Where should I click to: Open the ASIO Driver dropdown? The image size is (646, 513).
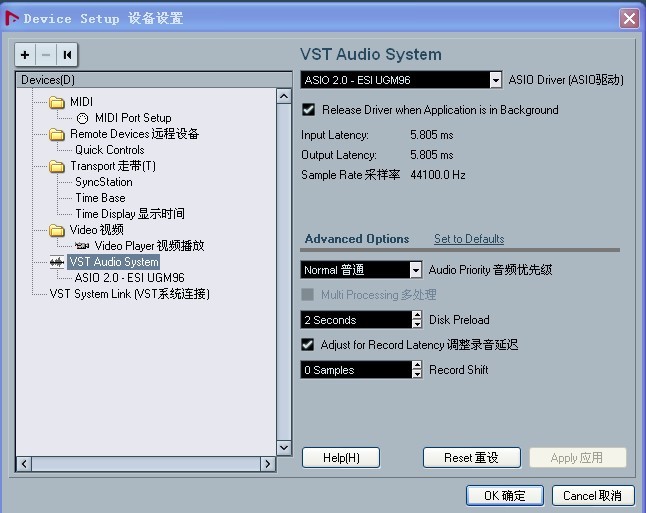coord(495,80)
